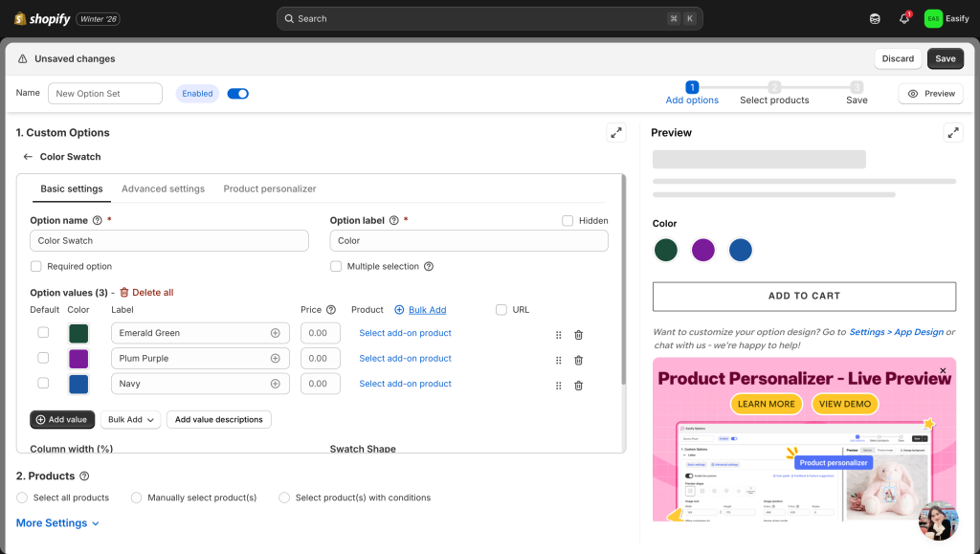Choose Select all products radio button
The image size is (980, 554).
(x=22, y=498)
